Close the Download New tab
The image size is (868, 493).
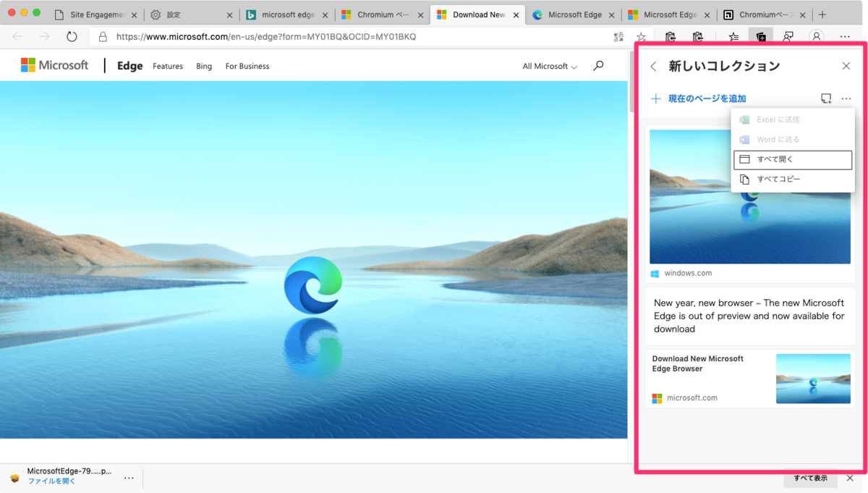[x=516, y=14]
